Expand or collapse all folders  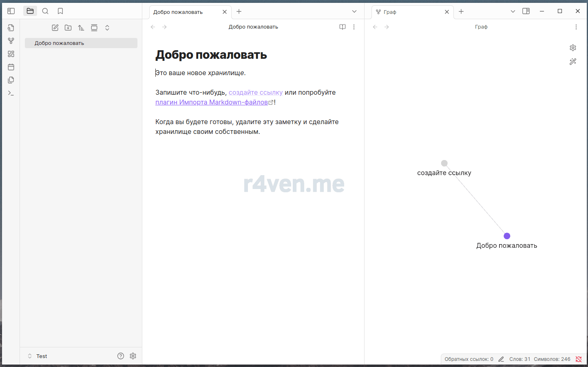107,28
